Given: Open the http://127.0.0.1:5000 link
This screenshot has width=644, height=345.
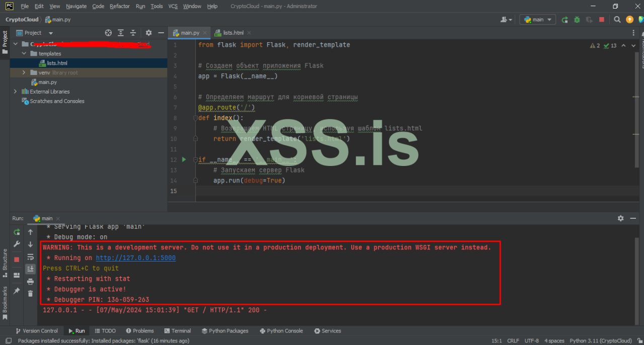Looking at the screenshot, I should click(135, 258).
